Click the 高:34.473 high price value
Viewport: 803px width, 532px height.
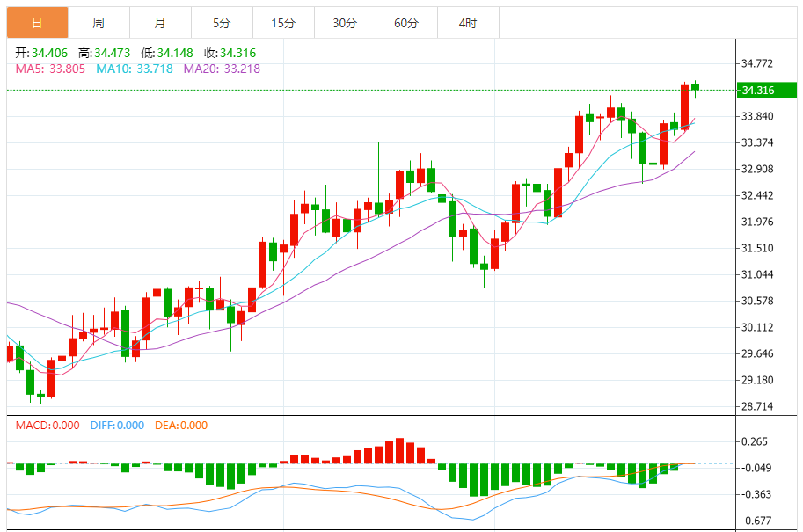pos(105,53)
